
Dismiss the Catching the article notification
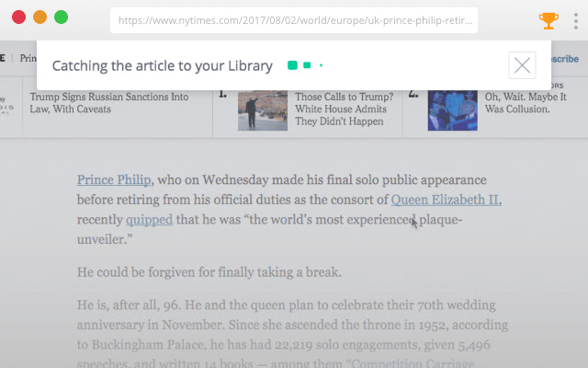[x=522, y=65]
